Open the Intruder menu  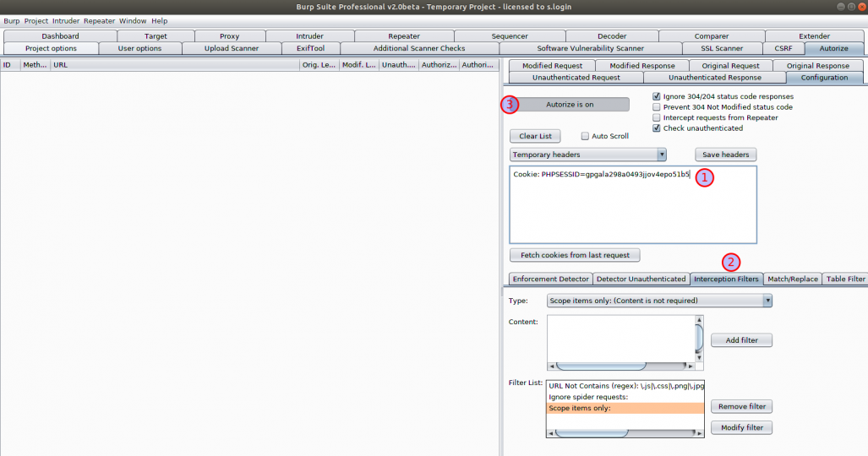[66, 20]
